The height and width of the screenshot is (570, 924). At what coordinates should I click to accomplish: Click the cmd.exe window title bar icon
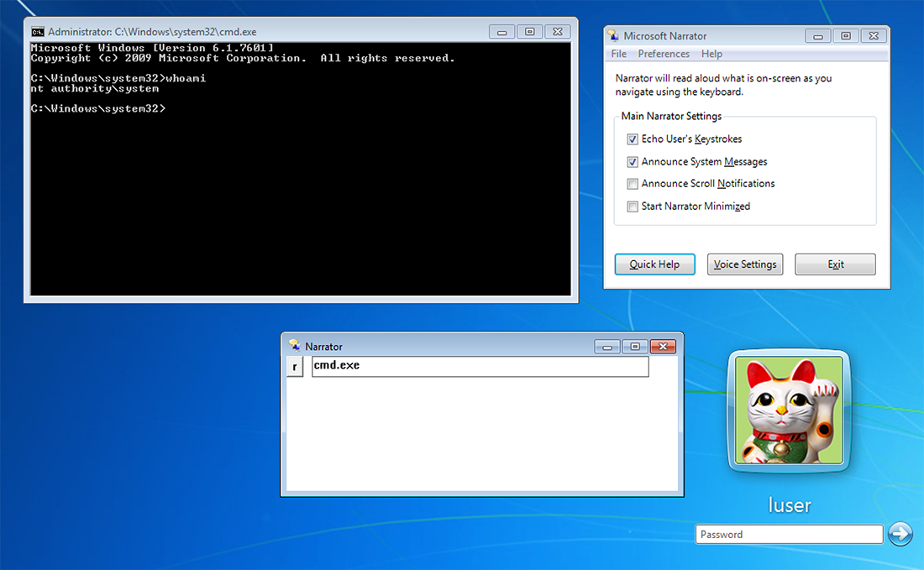point(38,32)
